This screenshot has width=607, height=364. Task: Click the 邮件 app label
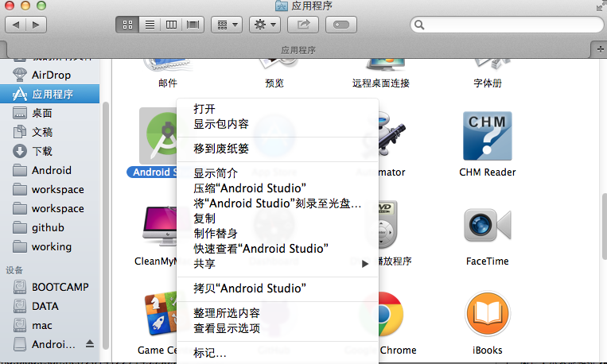pos(168,83)
